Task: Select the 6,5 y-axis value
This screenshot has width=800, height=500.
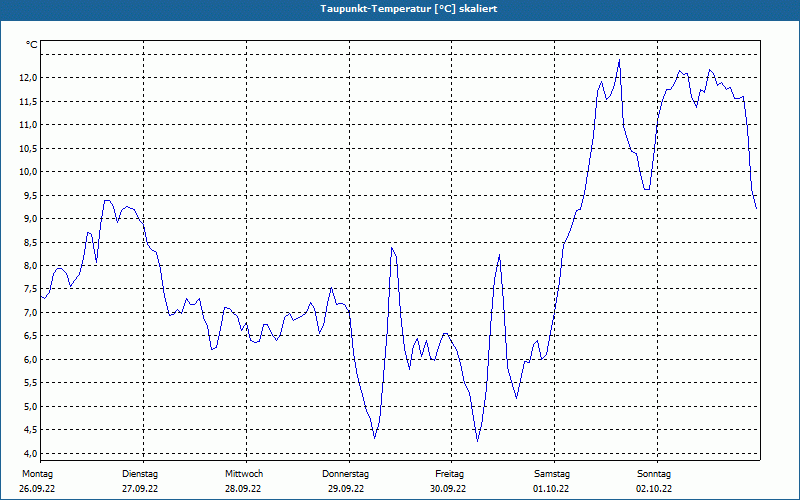Action: click(x=30, y=336)
